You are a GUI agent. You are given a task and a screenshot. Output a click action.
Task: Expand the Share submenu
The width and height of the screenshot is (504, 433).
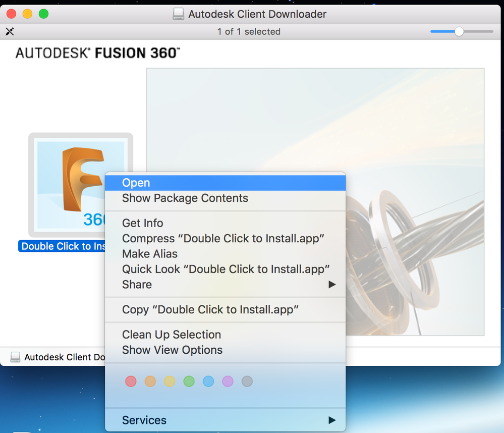coord(226,285)
